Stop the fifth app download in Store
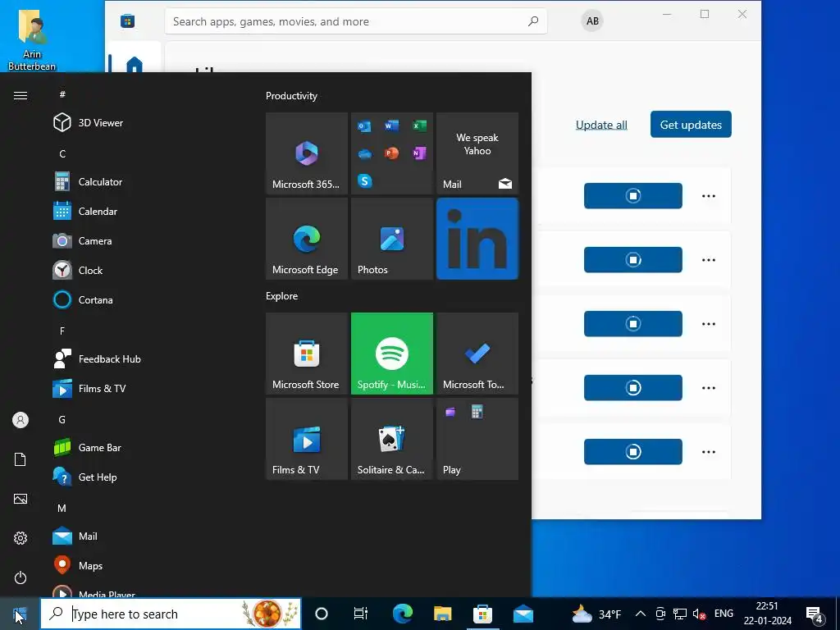 (x=632, y=452)
